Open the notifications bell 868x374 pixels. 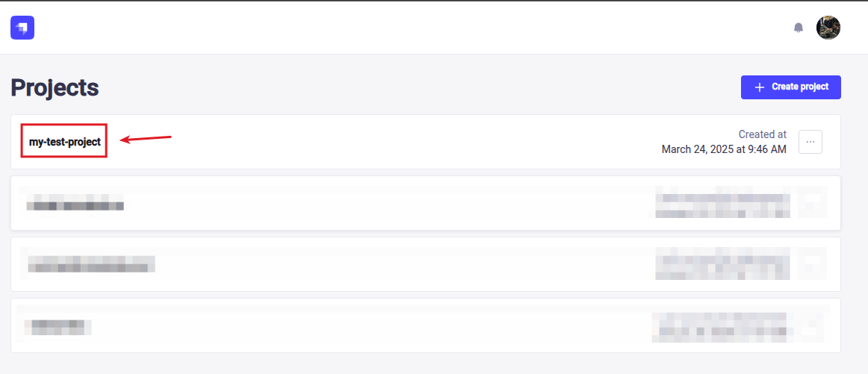[799, 28]
